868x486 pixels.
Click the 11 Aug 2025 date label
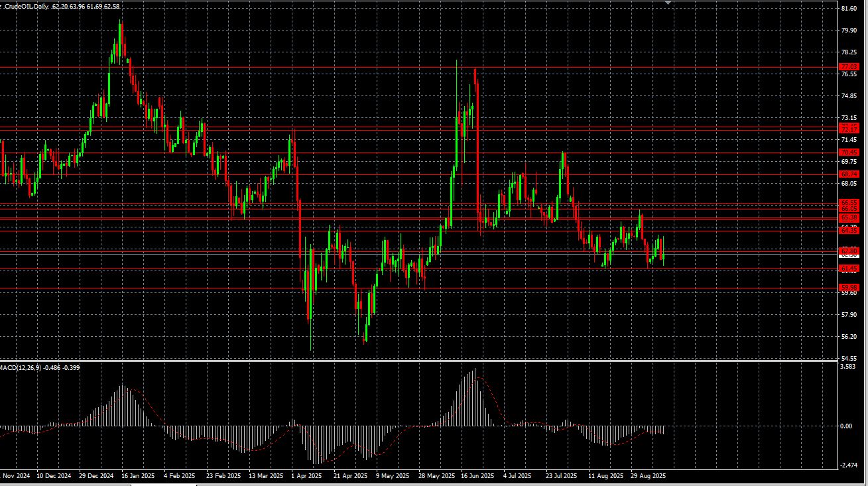[x=605, y=476]
